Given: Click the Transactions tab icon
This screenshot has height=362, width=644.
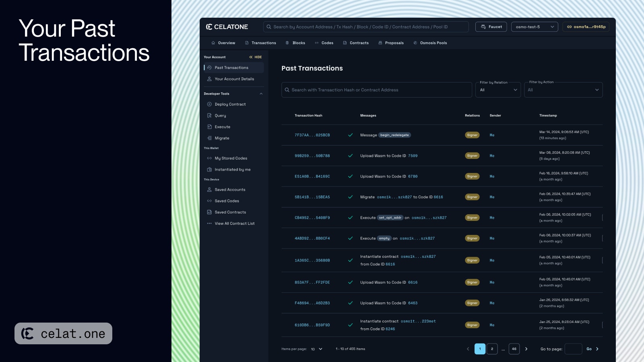Looking at the screenshot, I should (x=247, y=43).
